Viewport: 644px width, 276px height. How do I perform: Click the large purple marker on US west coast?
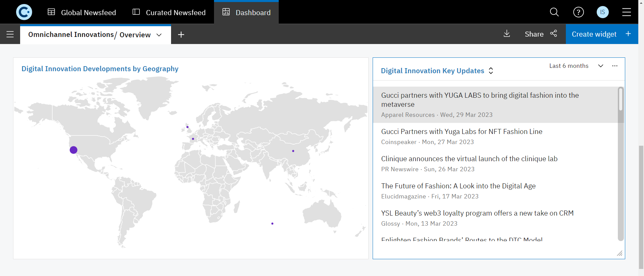(x=73, y=150)
